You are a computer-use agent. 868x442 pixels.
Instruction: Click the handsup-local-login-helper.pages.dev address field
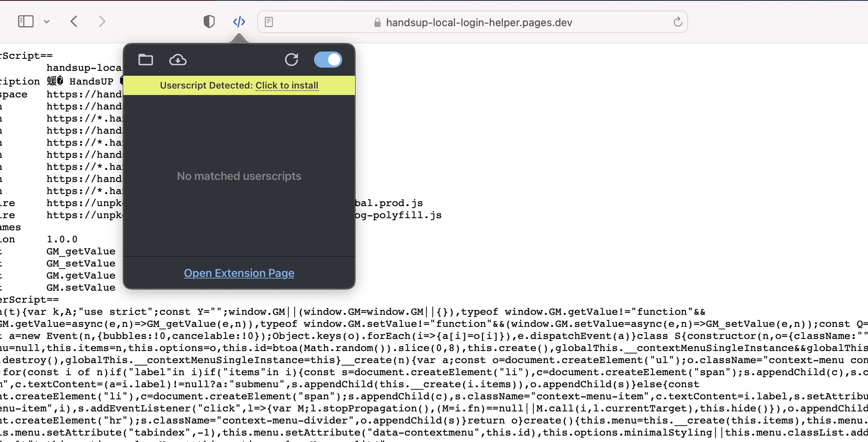(x=479, y=23)
